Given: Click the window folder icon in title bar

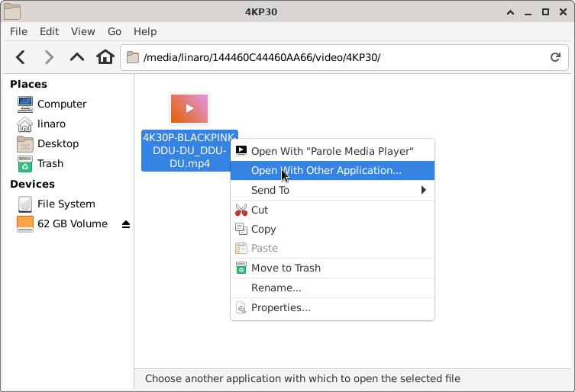Looking at the screenshot, I should (12, 11).
